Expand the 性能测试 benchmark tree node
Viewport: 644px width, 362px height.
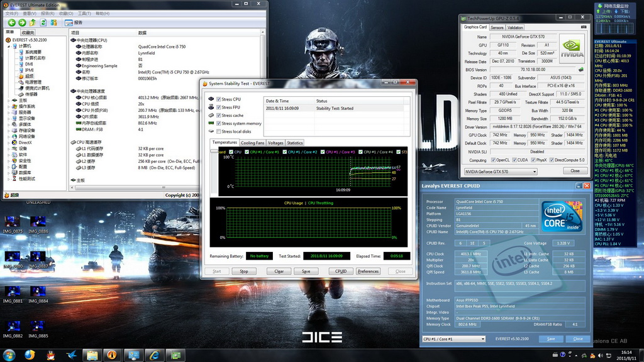tap(9, 179)
